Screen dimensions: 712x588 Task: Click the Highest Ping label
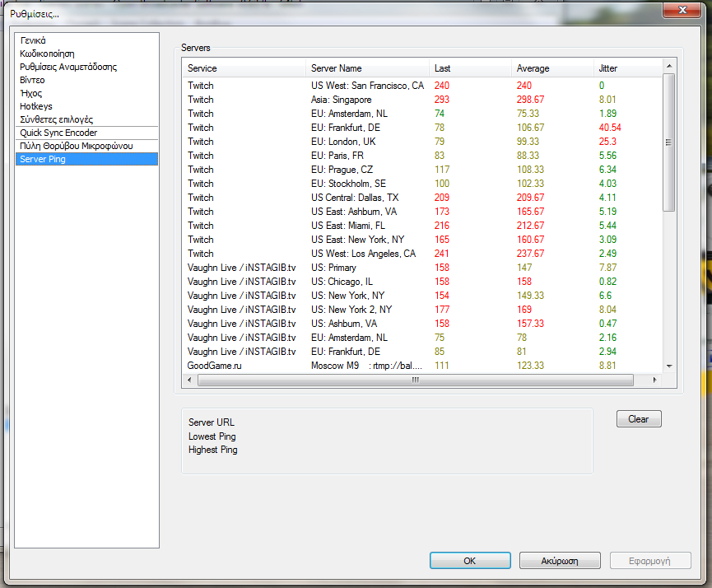coord(213,450)
